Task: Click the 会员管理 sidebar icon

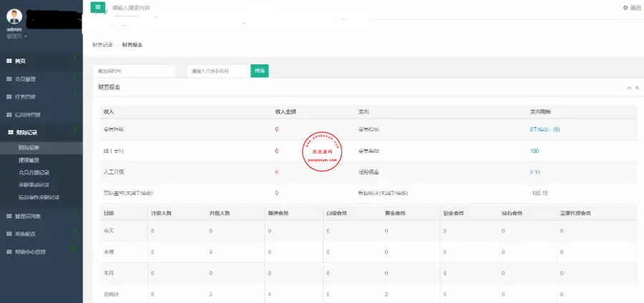Action: point(9,79)
